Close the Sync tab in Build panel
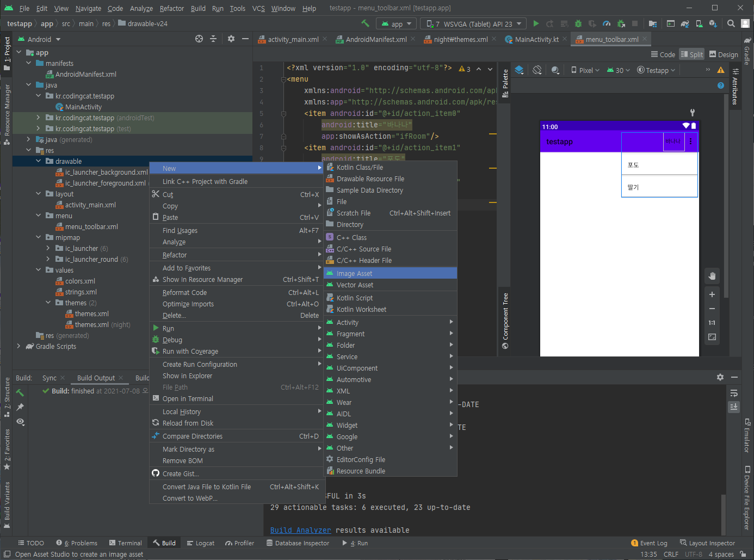 click(63, 378)
